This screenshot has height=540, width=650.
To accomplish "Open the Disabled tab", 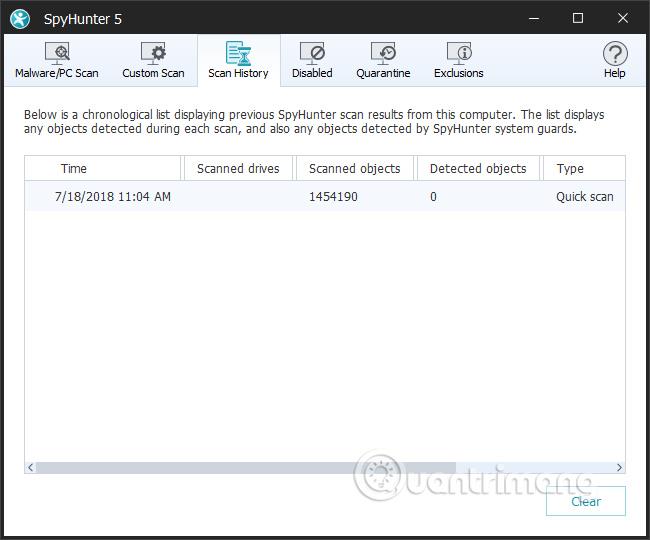I will 312,61.
